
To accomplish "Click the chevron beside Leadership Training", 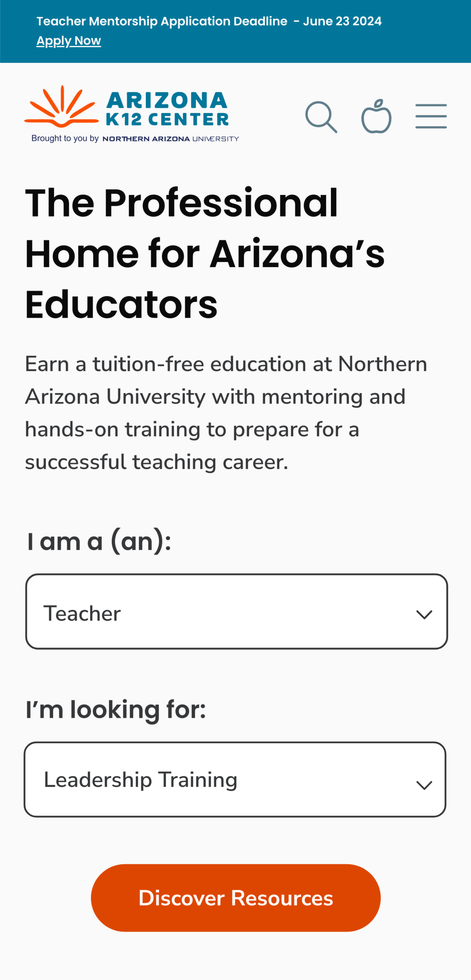I will coord(424,785).
